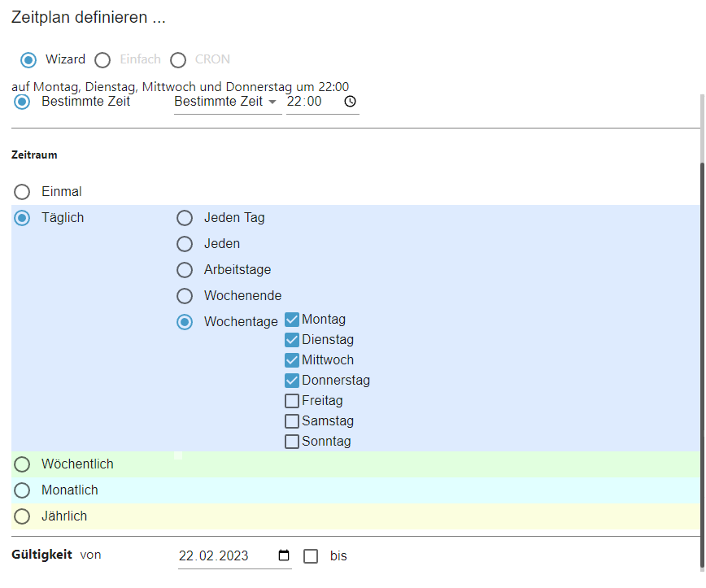Enable the bis end date checkbox
This screenshot has height=588, width=706.
(311, 556)
